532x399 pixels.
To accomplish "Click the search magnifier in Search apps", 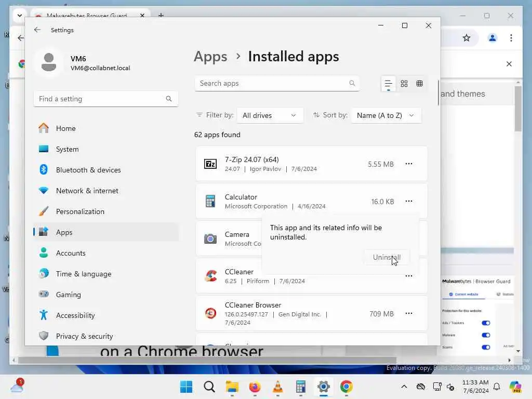I will coord(352,83).
